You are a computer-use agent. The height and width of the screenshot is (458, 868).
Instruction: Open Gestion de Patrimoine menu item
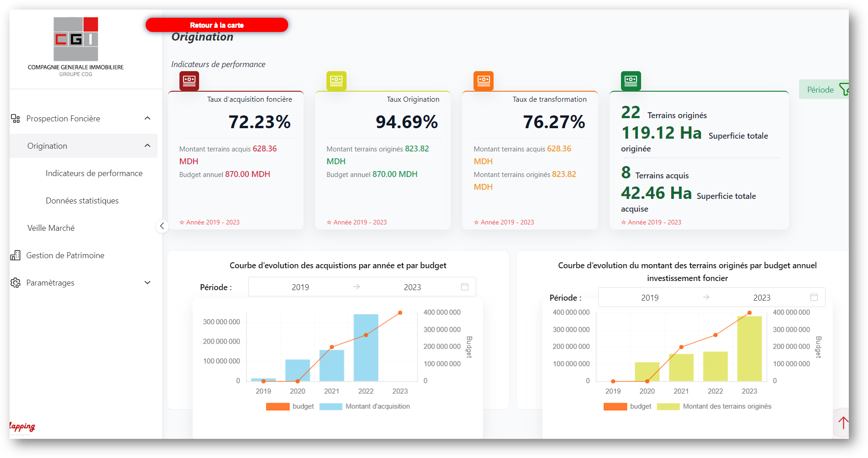(65, 255)
